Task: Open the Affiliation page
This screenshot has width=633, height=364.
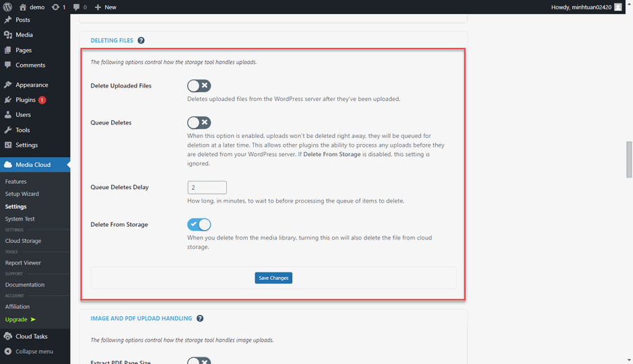Action: (x=18, y=307)
